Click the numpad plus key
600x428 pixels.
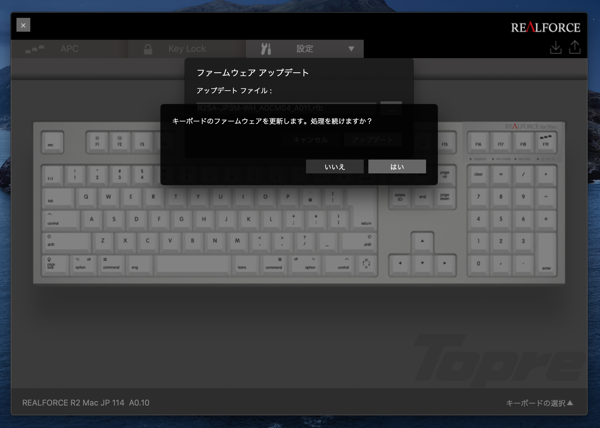coord(546,220)
